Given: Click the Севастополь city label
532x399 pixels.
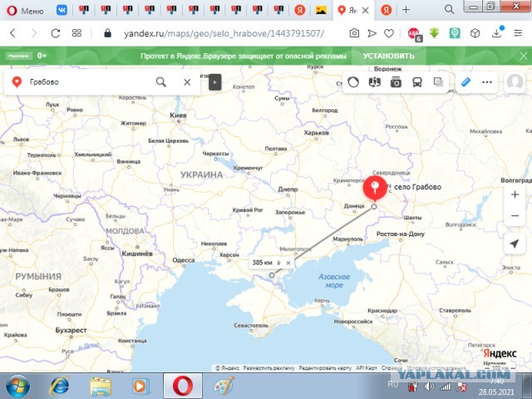Looking at the screenshot, I should tap(251, 325).
